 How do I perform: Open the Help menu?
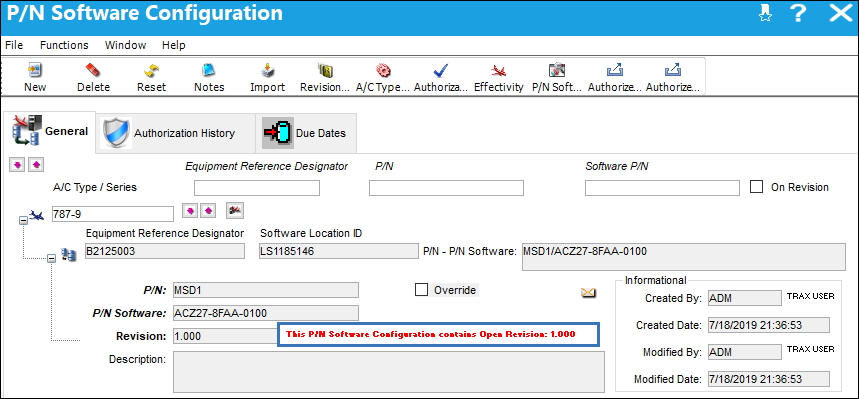click(x=174, y=45)
